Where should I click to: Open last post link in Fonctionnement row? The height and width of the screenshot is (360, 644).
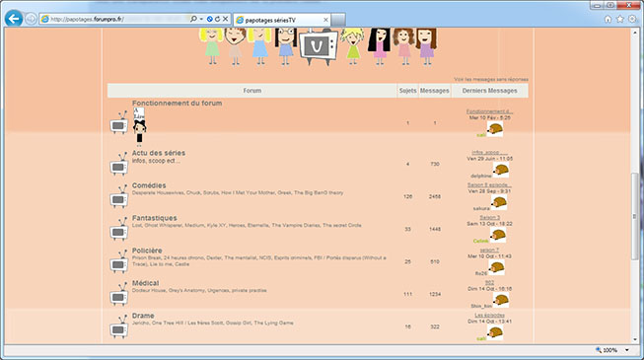tap(489, 111)
